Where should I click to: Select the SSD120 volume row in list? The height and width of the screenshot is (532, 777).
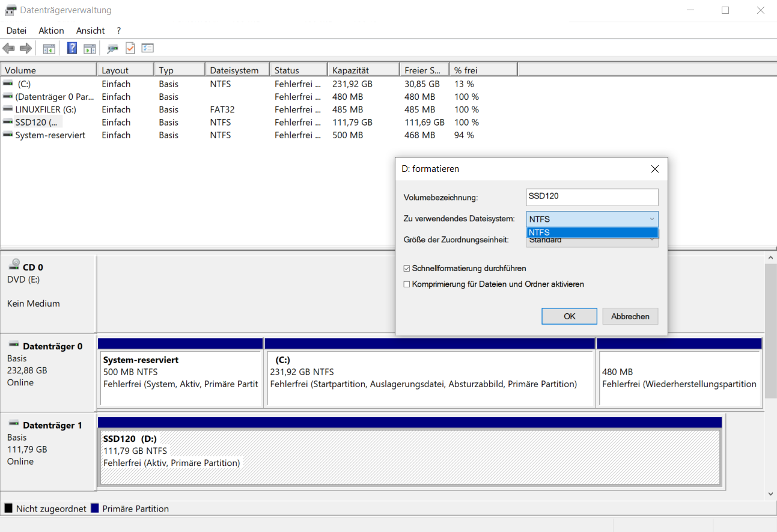click(258, 122)
